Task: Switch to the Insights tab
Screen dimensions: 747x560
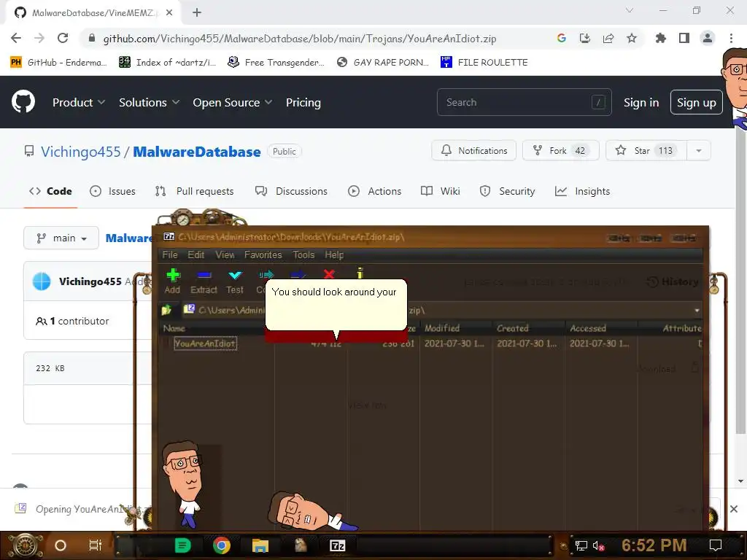Action: pos(582,191)
